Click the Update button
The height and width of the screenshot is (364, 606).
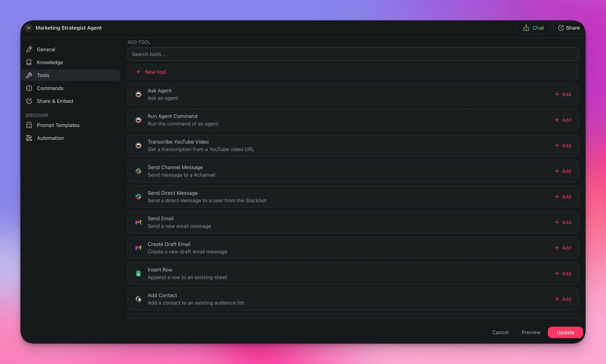[565, 332]
